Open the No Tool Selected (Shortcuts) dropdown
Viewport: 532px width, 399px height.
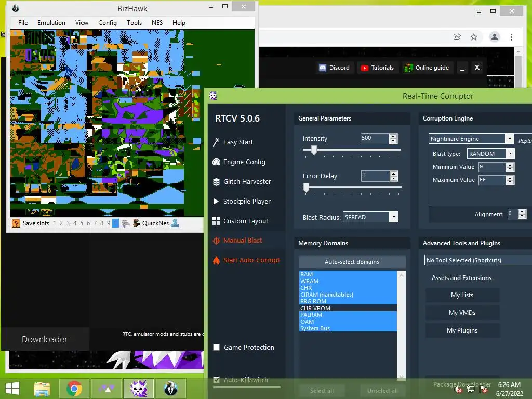coord(478,260)
